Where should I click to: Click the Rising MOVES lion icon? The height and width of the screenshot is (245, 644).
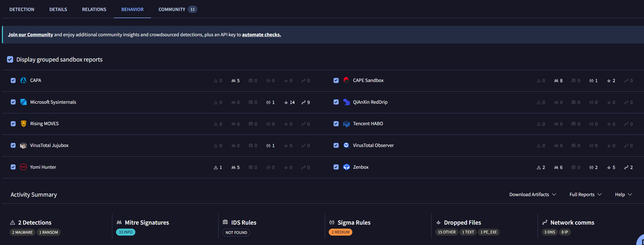tap(23, 124)
